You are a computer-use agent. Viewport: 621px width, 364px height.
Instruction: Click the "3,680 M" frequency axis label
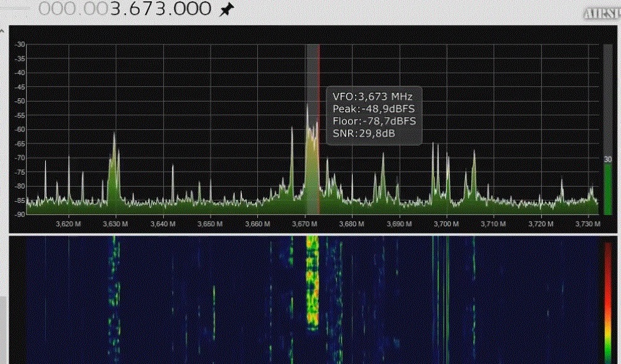[x=352, y=224]
